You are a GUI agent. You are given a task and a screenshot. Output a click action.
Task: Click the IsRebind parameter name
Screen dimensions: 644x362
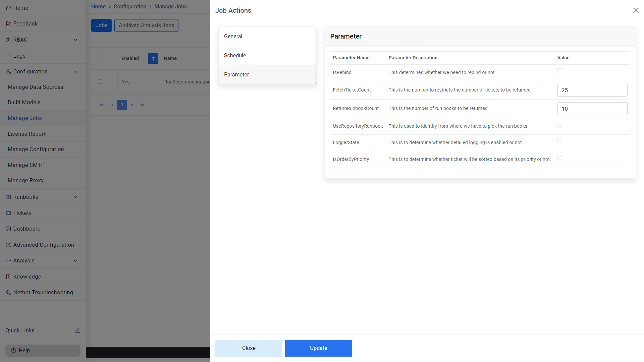coord(342,72)
